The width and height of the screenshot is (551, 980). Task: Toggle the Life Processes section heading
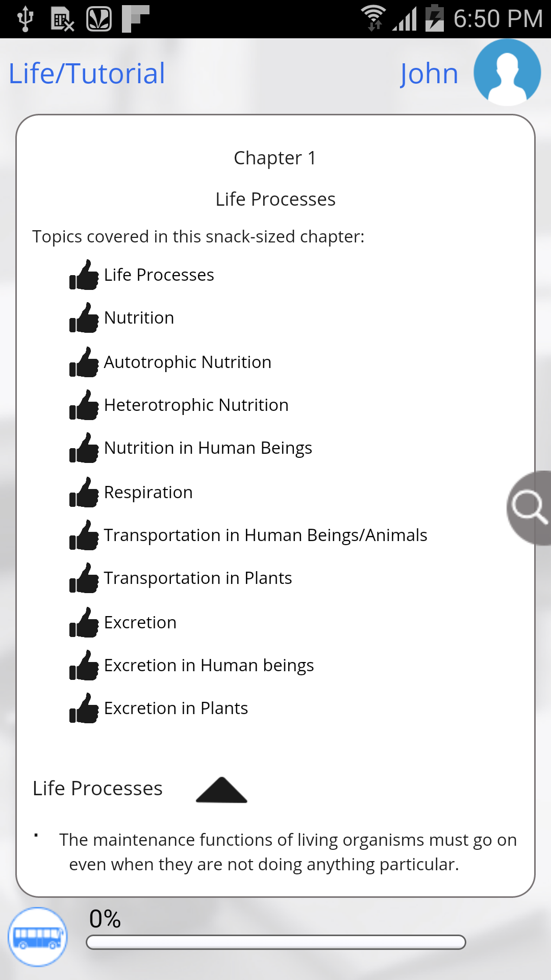[x=98, y=789]
